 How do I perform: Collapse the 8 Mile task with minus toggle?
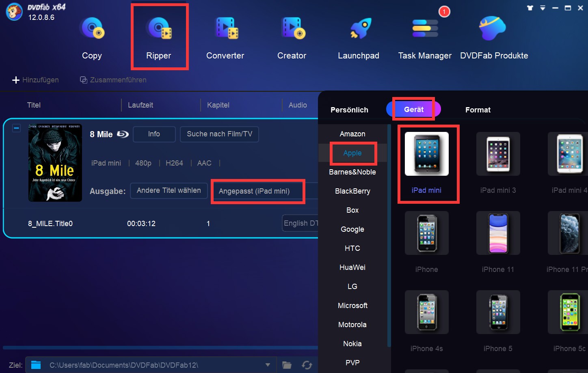point(16,128)
